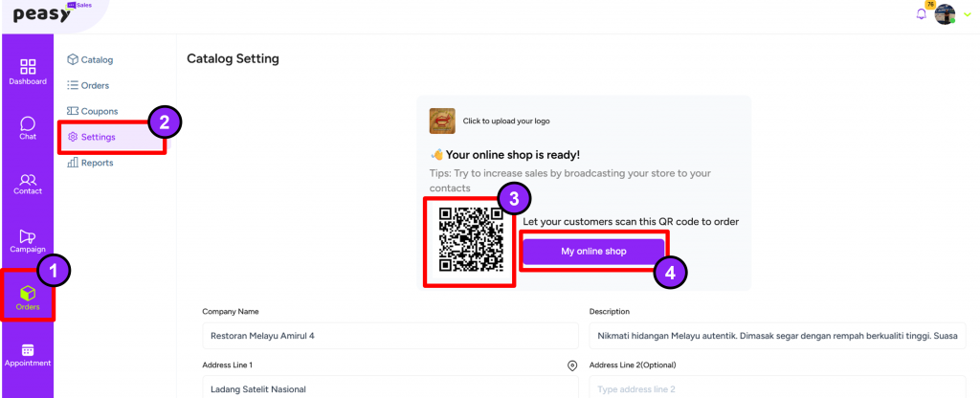Open the Chat sidebar icon

tap(28, 127)
